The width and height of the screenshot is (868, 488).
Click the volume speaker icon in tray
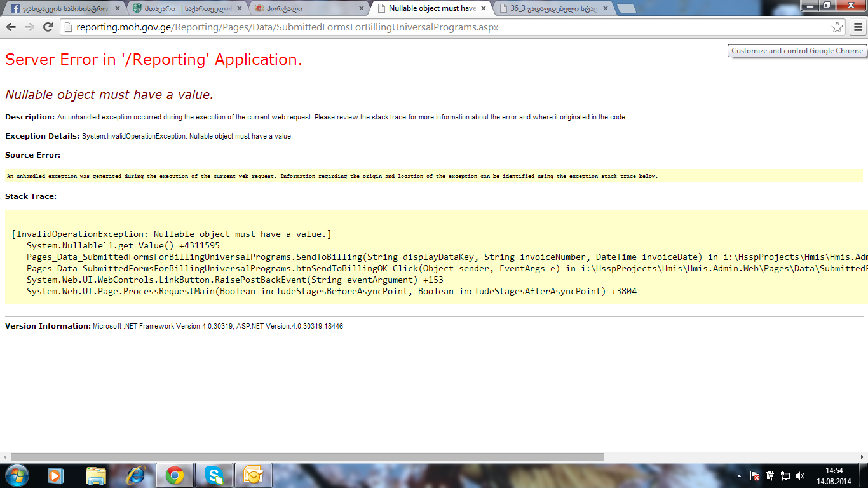pos(800,476)
